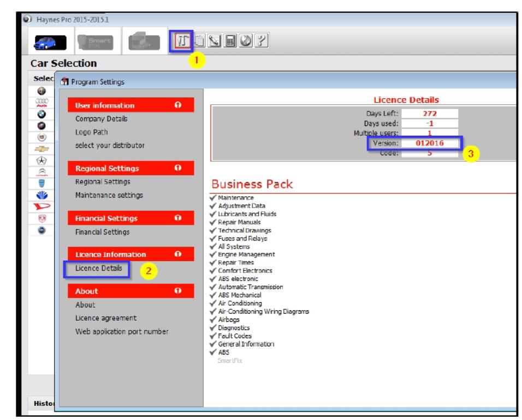Screen dimensions: 522x420
Task: Open program settings via tools icon
Action: 182,41
